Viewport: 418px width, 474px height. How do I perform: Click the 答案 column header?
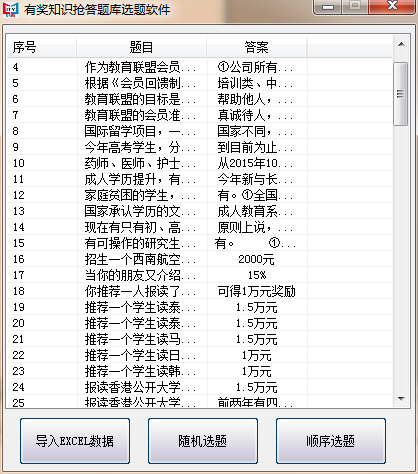pos(257,47)
